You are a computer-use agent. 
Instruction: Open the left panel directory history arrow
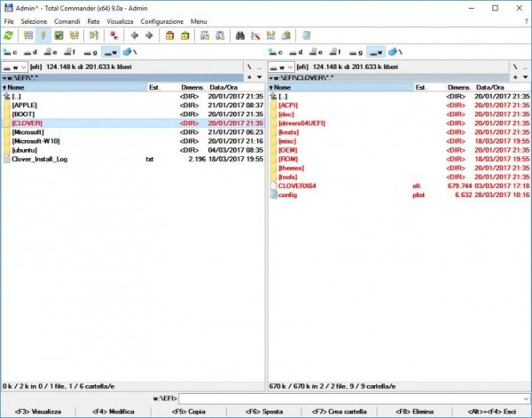260,77
